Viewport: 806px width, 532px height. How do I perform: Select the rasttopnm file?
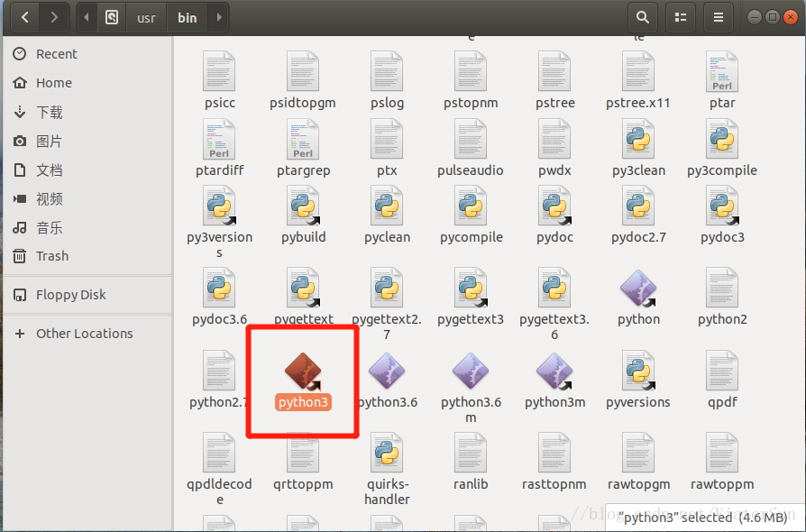pyautogui.click(x=554, y=463)
